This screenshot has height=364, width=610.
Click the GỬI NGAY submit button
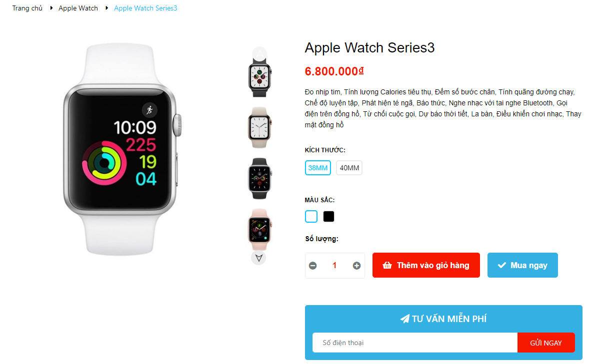(546, 343)
